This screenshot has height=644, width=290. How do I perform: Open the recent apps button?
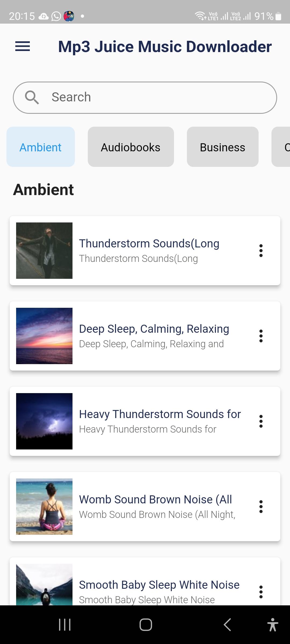click(65, 625)
